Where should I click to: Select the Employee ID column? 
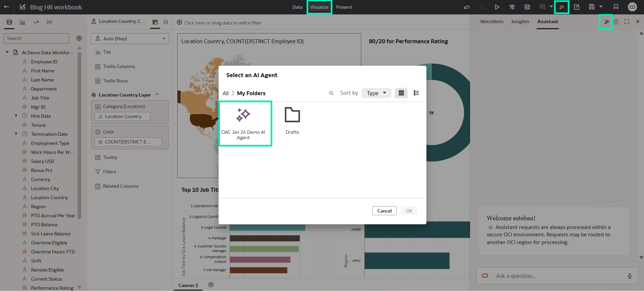[x=44, y=62]
